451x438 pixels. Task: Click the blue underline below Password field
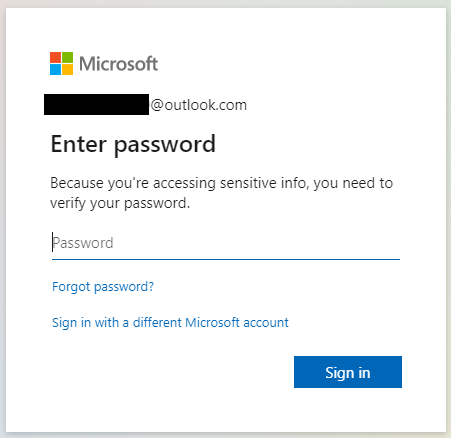click(x=226, y=259)
